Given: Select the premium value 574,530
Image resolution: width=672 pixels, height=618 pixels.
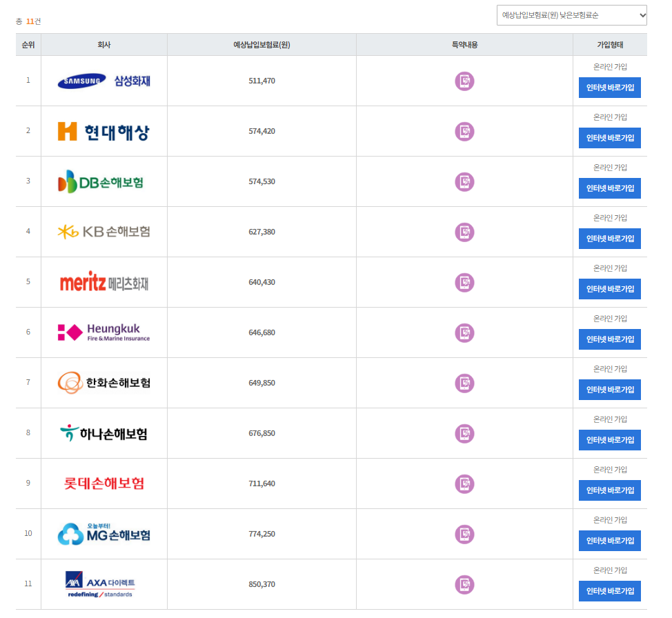Looking at the screenshot, I should 261,181.
